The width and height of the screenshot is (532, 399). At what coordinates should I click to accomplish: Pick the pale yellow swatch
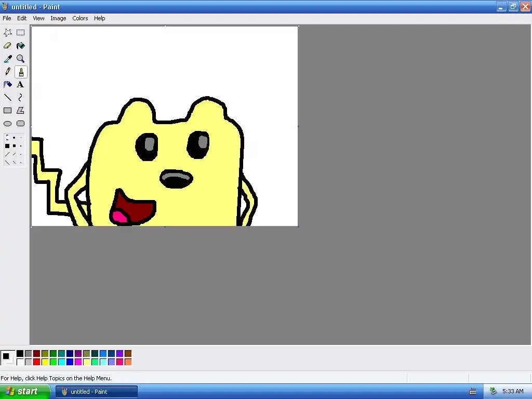[87, 362]
